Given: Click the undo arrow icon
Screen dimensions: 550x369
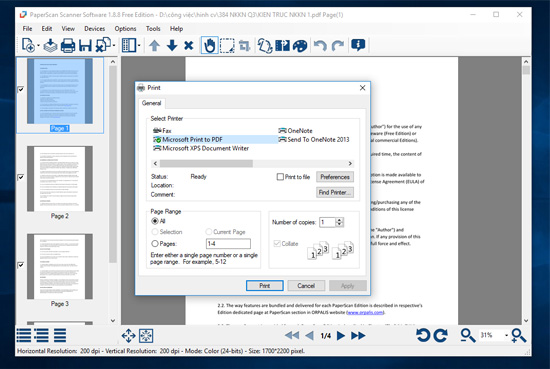Looking at the screenshot, I should click(x=320, y=46).
